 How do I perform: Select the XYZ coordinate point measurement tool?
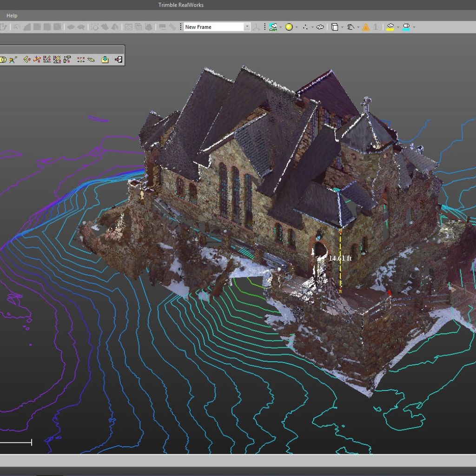tap(81, 59)
